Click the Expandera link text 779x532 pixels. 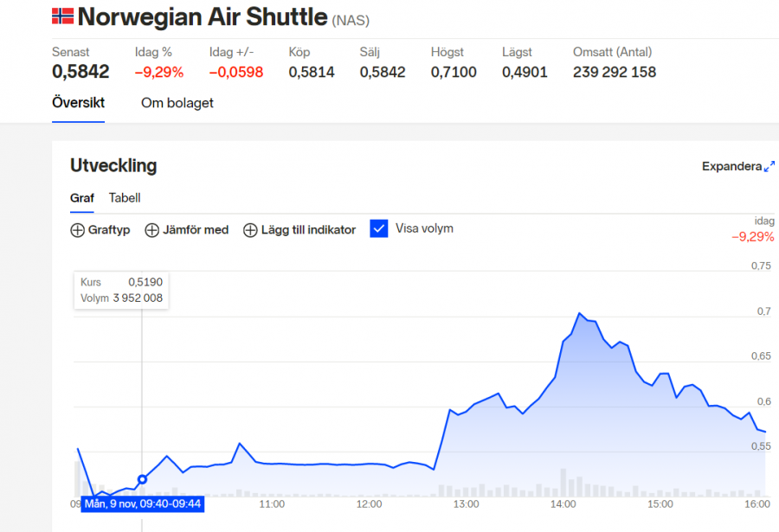pos(731,167)
